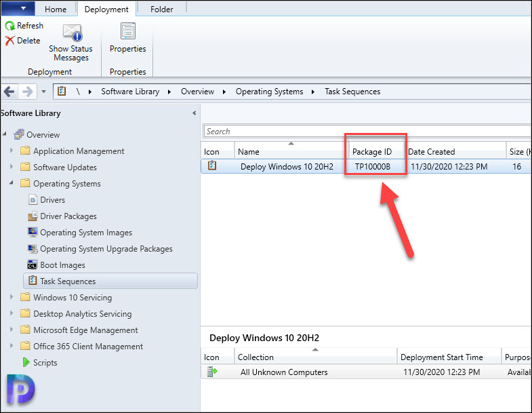
Task: Click the Desktop Analytics Servicing folder icon
Action: point(25,313)
